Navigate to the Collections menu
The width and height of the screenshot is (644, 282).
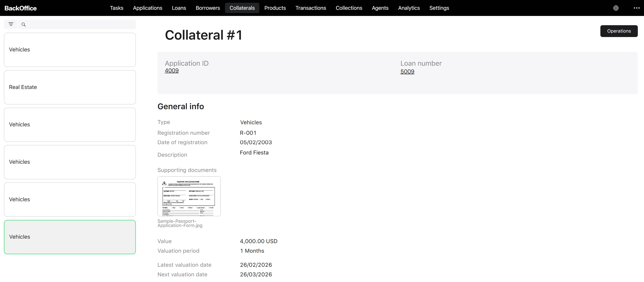349,8
